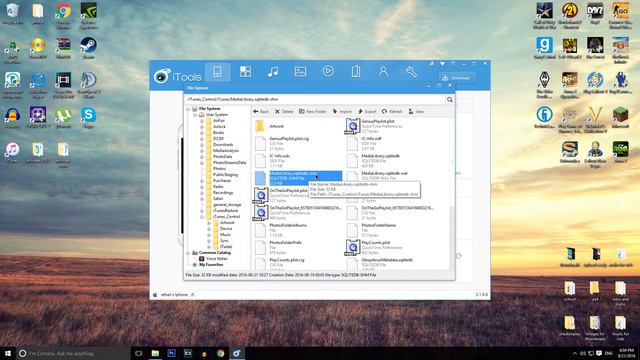Screen dimensions: 640x360
Task: Expand the AirFair folder node
Action: click(202, 121)
